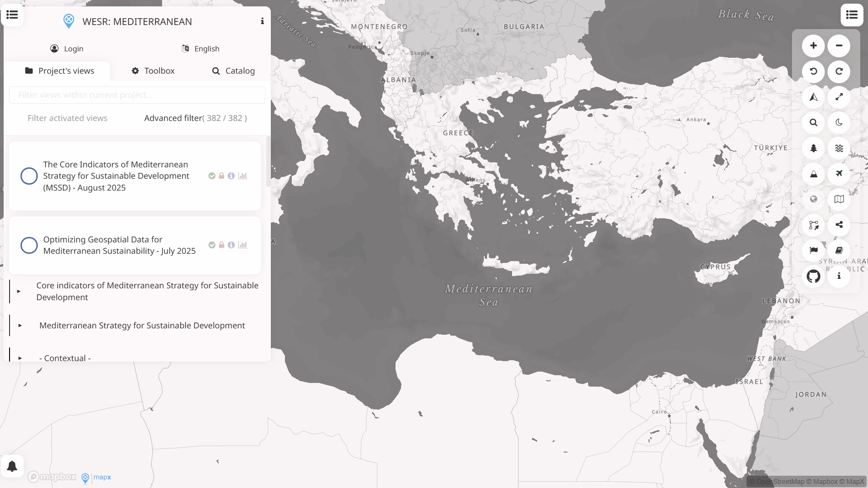Zoom in on the map

[x=813, y=45]
